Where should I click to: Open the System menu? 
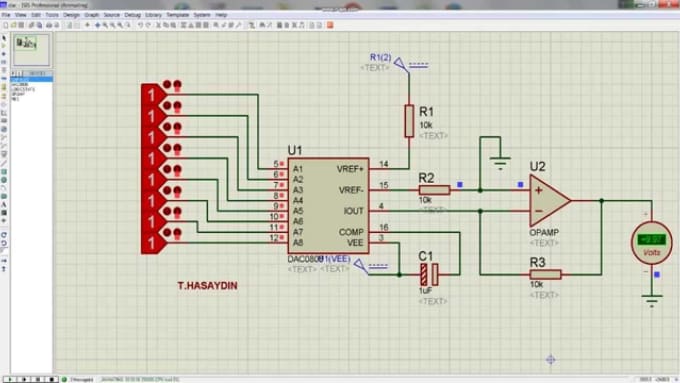(x=202, y=15)
